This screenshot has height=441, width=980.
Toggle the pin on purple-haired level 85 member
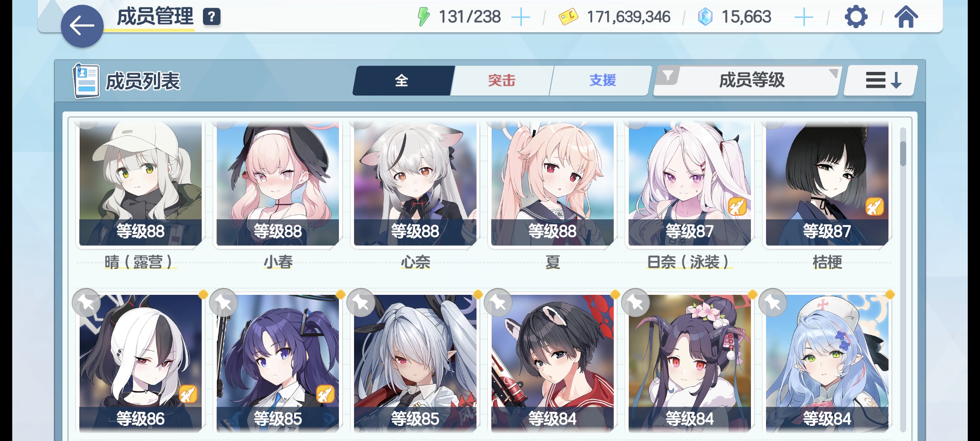point(223,303)
